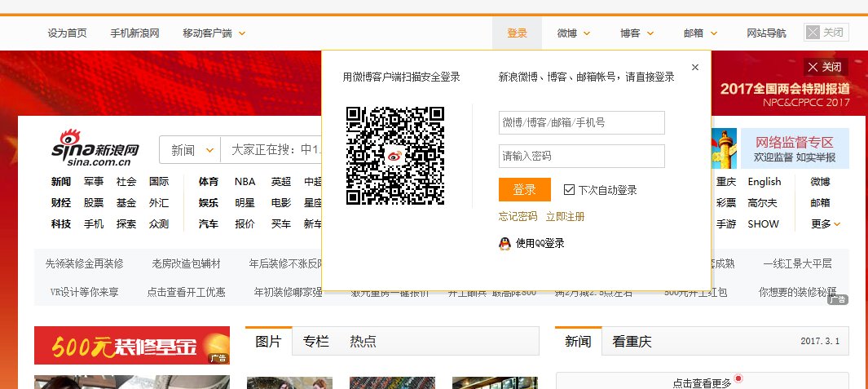
Task: Open the 2017全国两会特别报道 banner
Action: pos(784,94)
